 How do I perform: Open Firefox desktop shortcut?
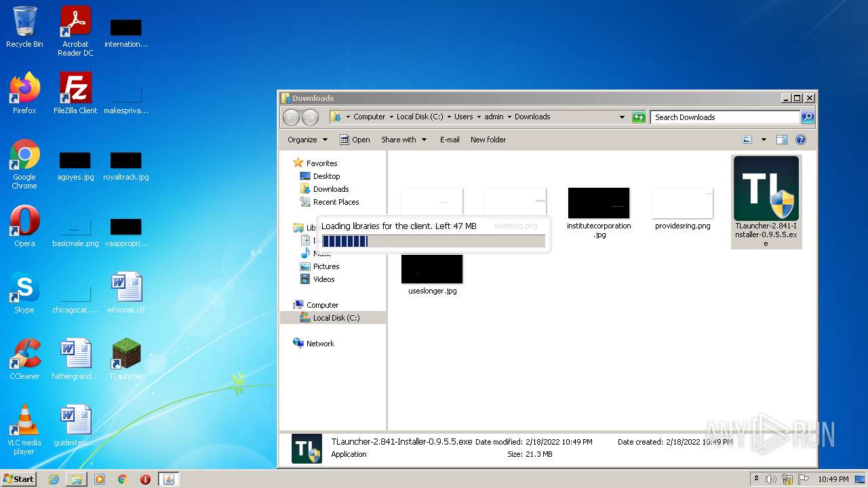(24, 93)
